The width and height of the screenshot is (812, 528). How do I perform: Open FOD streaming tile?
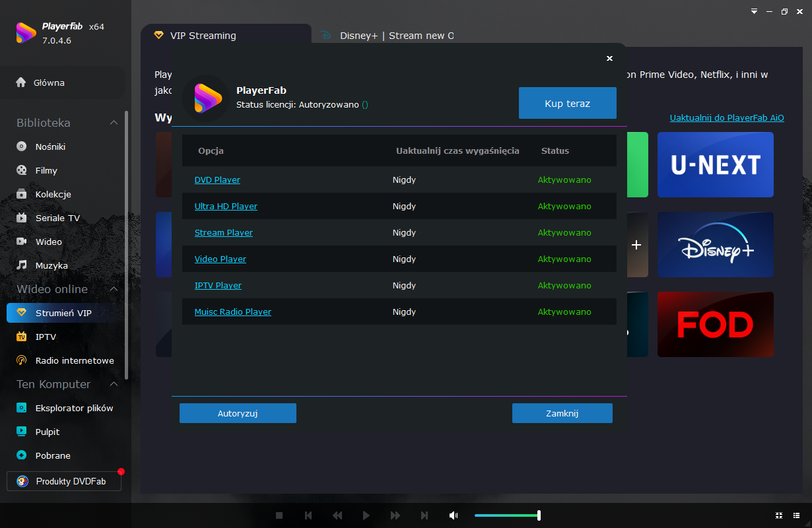(715, 324)
